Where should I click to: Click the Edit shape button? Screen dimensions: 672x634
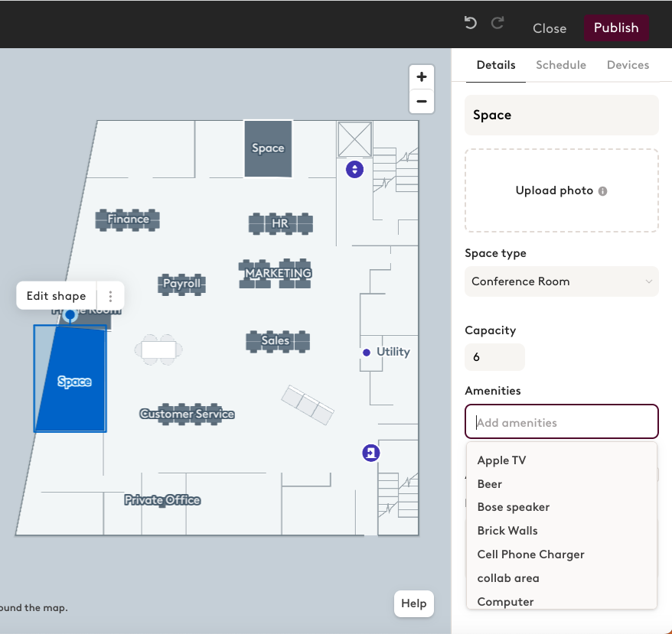[x=55, y=296]
